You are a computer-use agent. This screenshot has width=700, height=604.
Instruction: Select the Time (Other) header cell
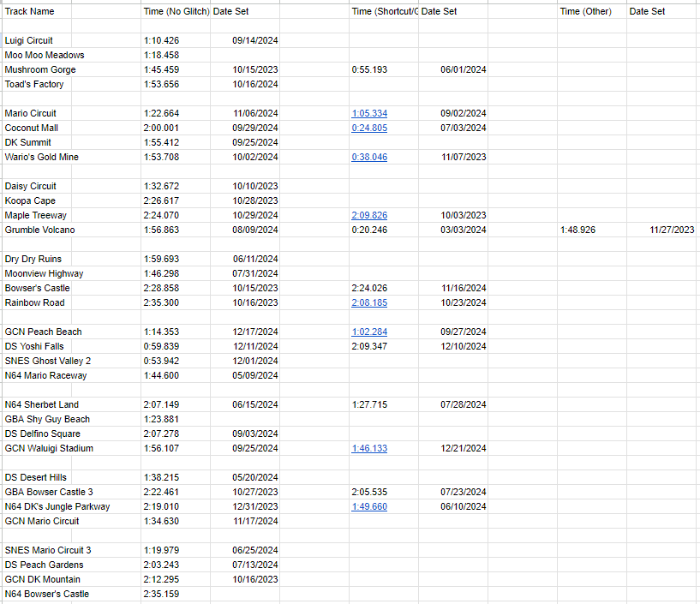[x=592, y=12]
